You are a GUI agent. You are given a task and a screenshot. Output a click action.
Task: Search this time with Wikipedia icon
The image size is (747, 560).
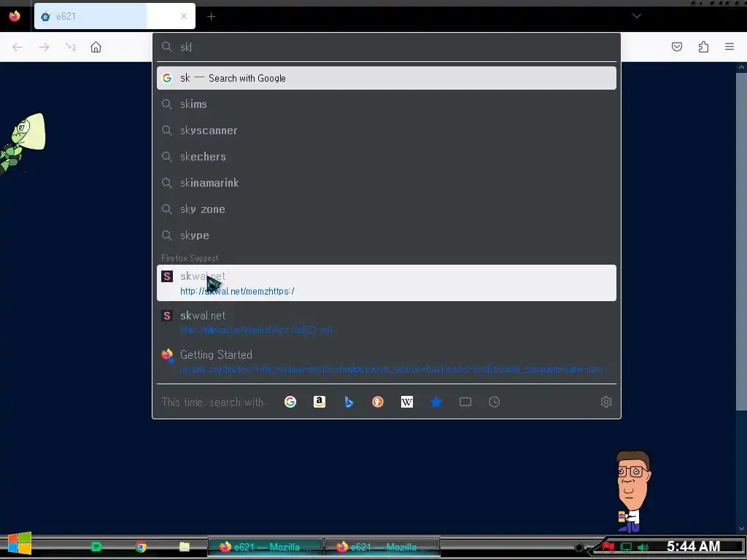point(407,402)
